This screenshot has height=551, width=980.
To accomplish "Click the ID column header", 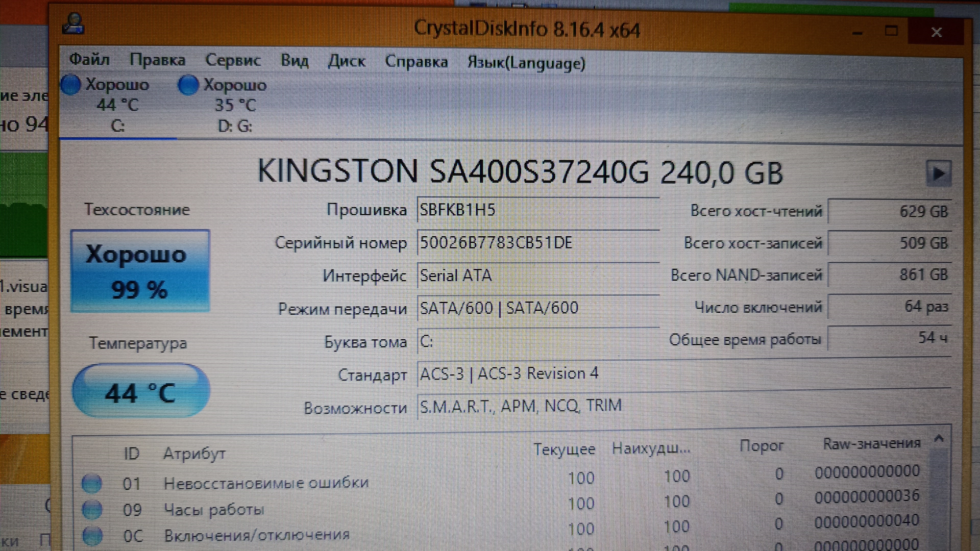I will pos(131,453).
